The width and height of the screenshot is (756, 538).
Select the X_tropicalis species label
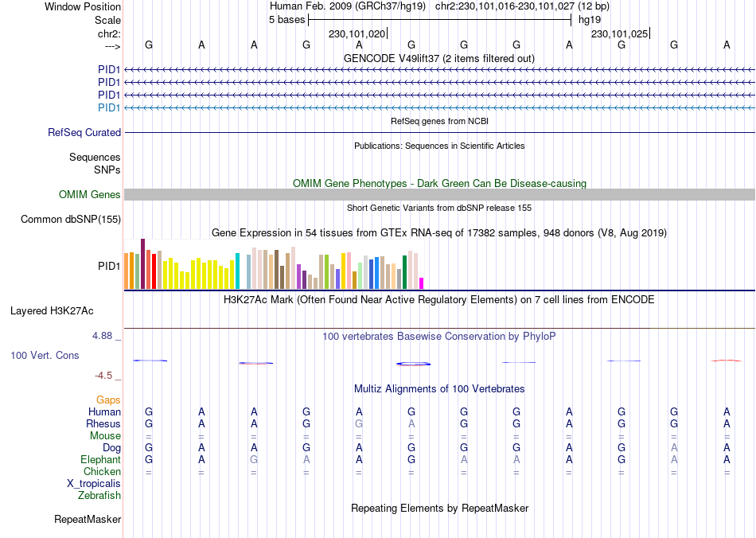(94, 484)
